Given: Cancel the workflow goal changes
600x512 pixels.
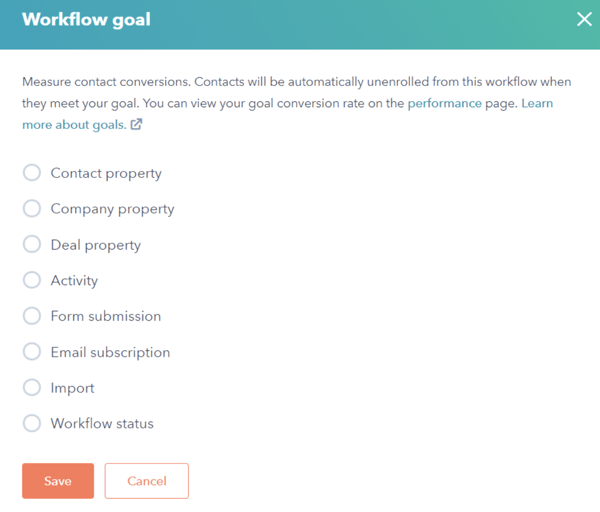Looking at the screenshot, I should [146, 481].
